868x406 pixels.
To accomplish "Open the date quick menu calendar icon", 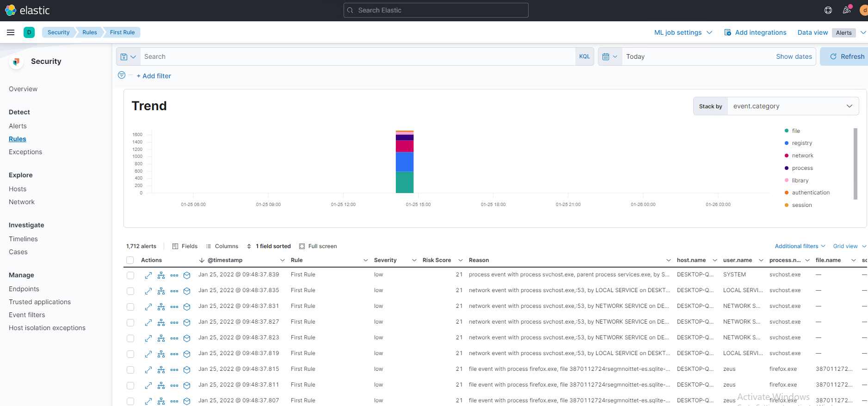I will [610, 56].
